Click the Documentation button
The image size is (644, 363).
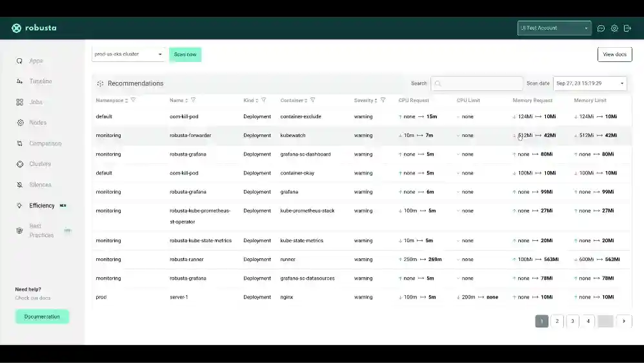[x=42, y=316]
